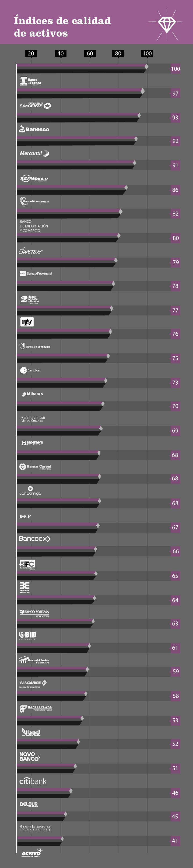This screenshot has width=193, height=868.
Task: Click the Bancrecer logo
Action: 31,251
